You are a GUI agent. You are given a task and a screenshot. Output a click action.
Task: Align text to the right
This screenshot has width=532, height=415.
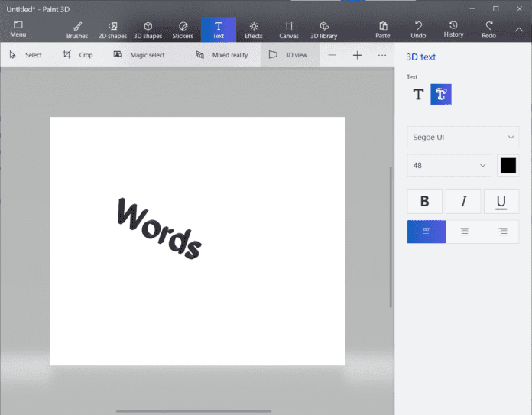coord(503,232)
